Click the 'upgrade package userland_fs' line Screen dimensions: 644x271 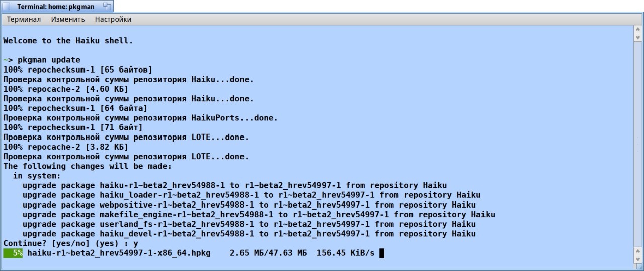tap(249, 224)
